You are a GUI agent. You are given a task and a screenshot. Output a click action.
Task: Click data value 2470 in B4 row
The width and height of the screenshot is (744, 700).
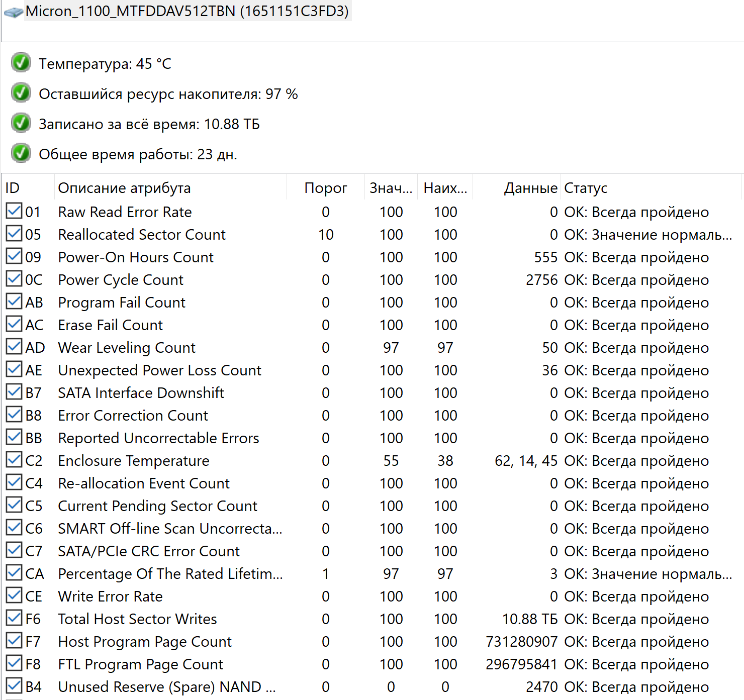[542, 687]
